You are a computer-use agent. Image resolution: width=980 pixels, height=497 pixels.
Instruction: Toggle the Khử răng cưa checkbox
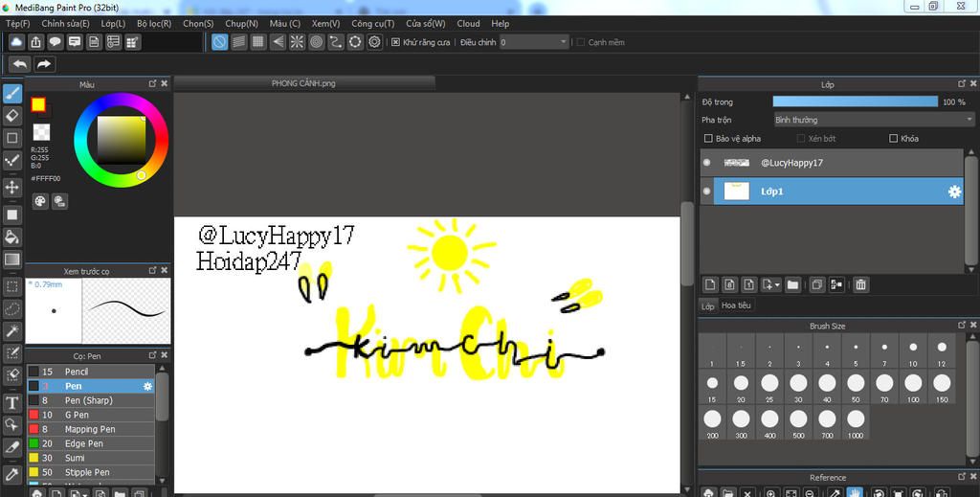[395, 42]
